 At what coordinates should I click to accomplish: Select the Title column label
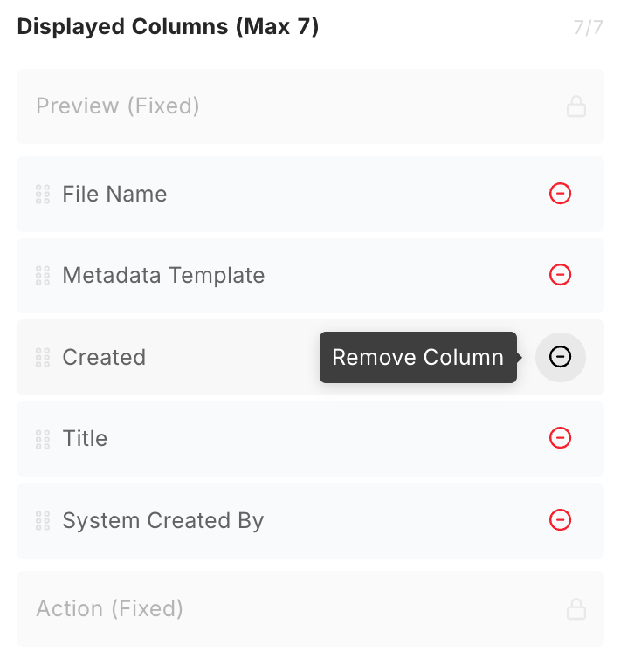(x=85, y=439)
